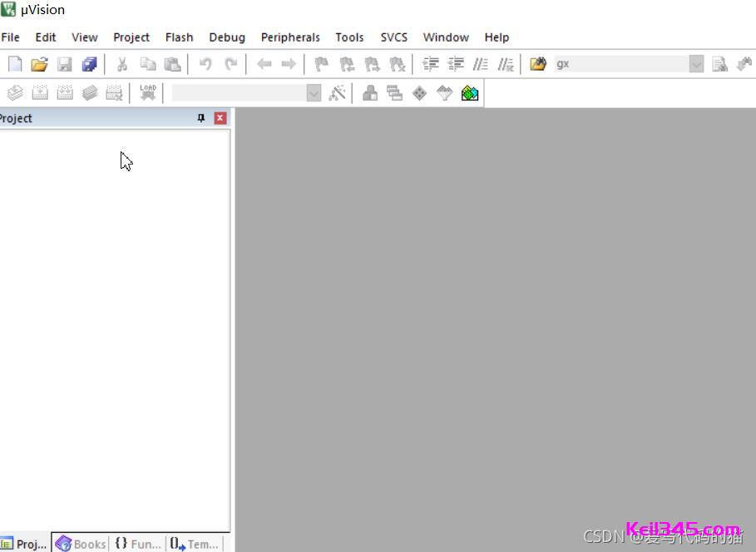Image resolution: width=756 pixels, height=552 pixels.
Task: Open Manage Multi-Project Workspace icon
Action: (x=394, y=92)
